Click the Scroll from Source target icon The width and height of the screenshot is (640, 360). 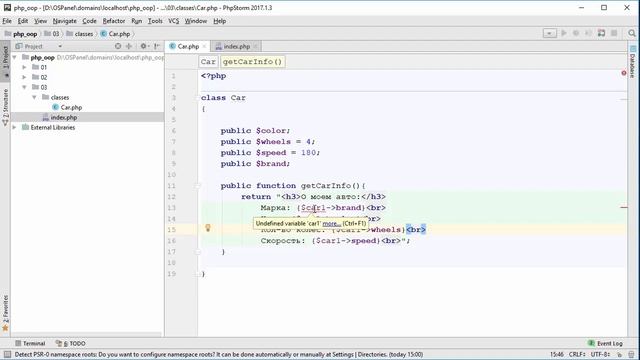[118, 46]
